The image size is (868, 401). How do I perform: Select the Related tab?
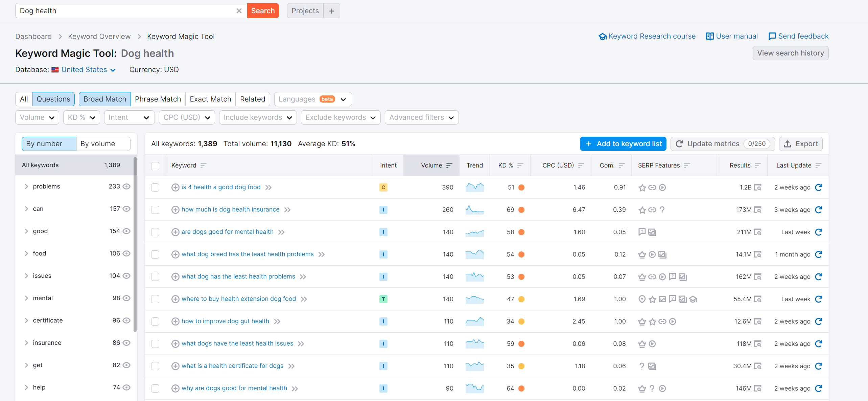[253, 99]
